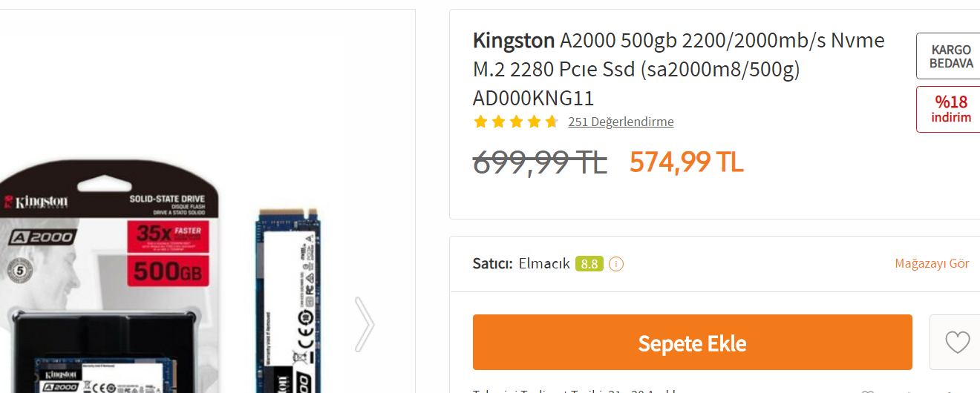
Task: Click the KARGO BEDAVA badge
Action: [x=951, y=56]
